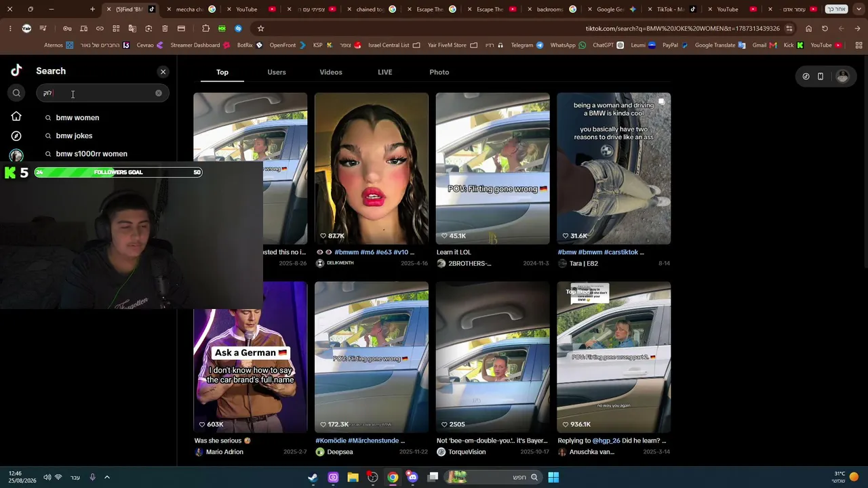Open TikTok Home from the sidebar
Screen dimensions: 868x488
point(16,117)
